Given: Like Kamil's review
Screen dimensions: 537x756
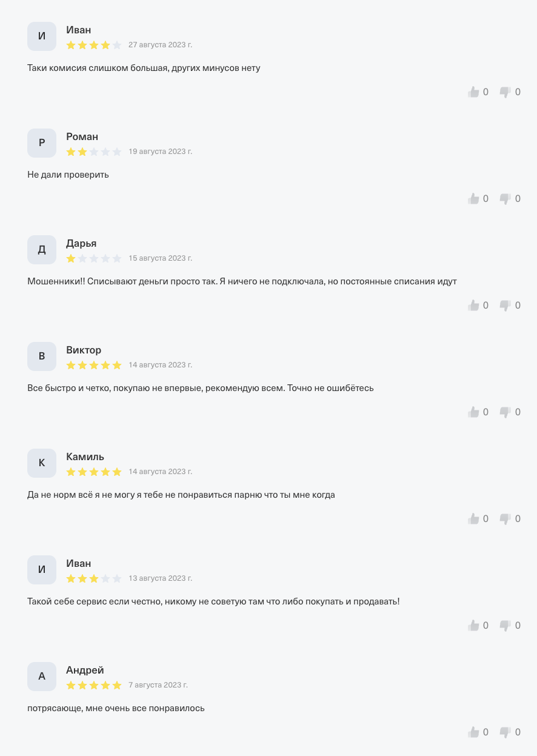Looking at the screenshot, I should pos(474,519).
